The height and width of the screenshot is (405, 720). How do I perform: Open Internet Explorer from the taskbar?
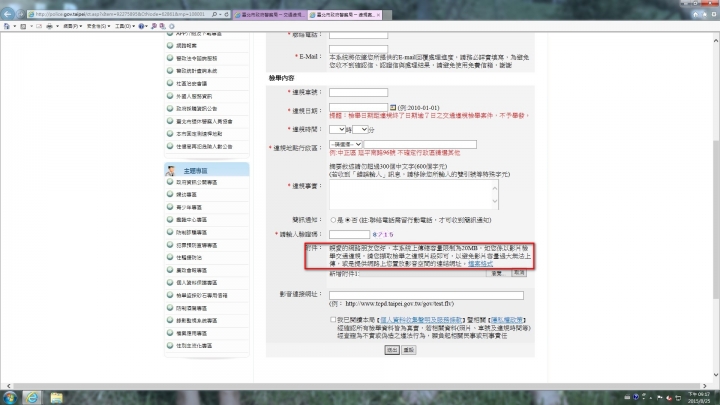coord(32,397)
